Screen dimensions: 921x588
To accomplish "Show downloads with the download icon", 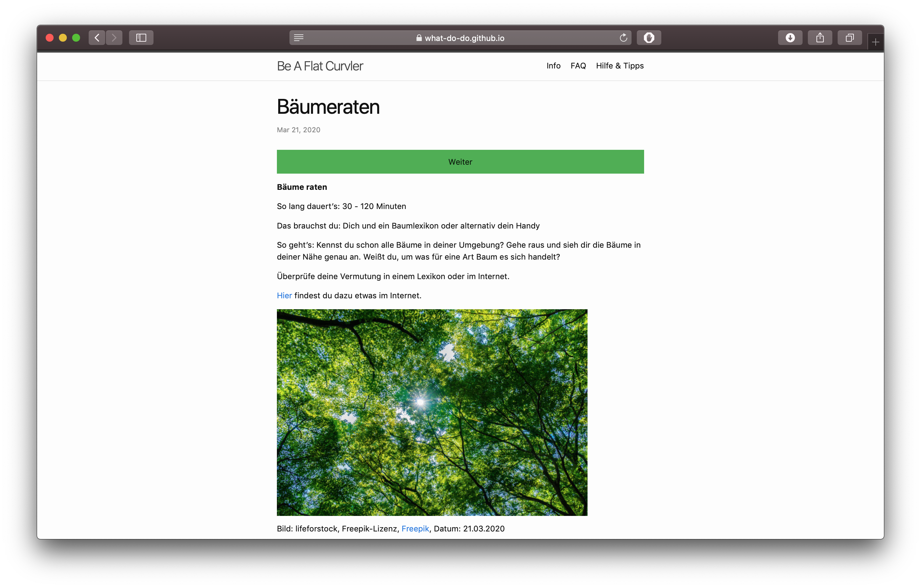I will click(790, 37).
